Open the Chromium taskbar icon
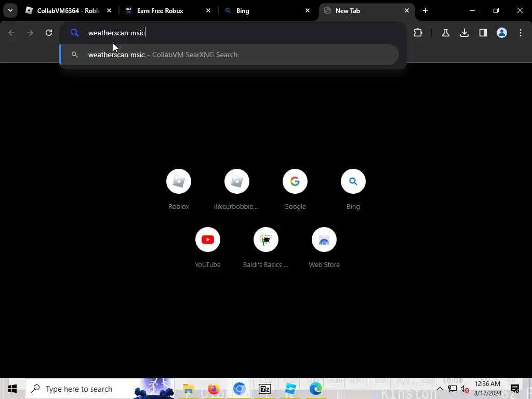The image size is (532, 399). [239, 389]
